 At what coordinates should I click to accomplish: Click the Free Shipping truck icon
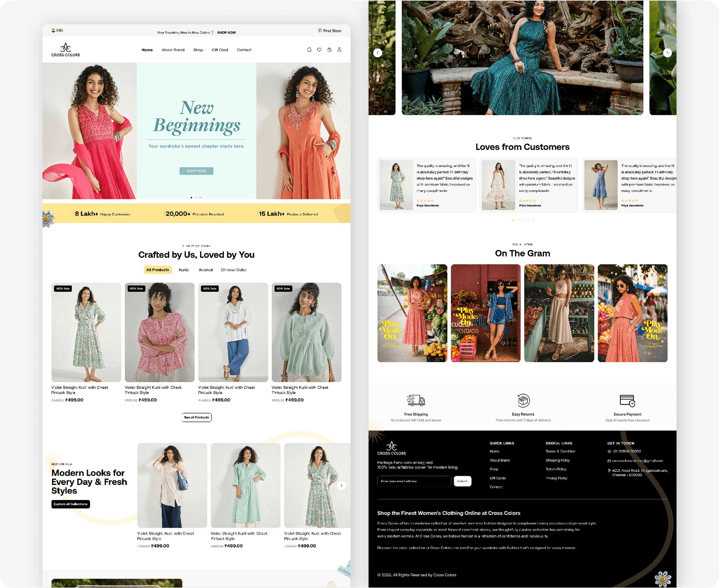pyautogui.click(x=416, y=400)
